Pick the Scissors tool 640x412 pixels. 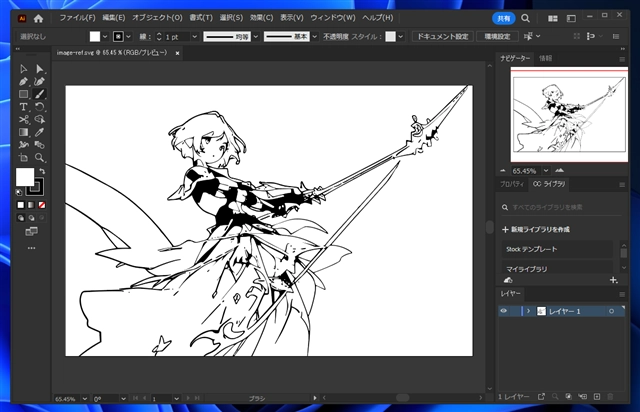pyautogui.click(x=23, y=119)
